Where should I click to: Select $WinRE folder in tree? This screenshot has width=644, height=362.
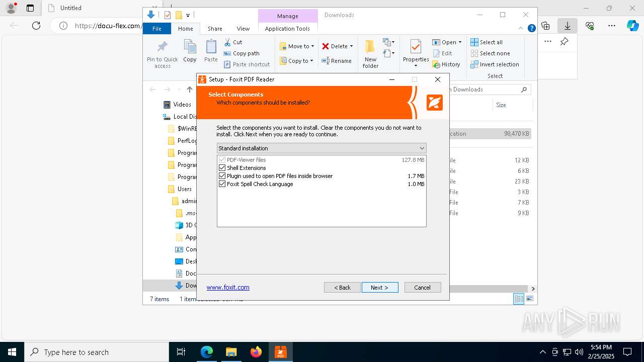pyautogui.click(x=182, y=129)
